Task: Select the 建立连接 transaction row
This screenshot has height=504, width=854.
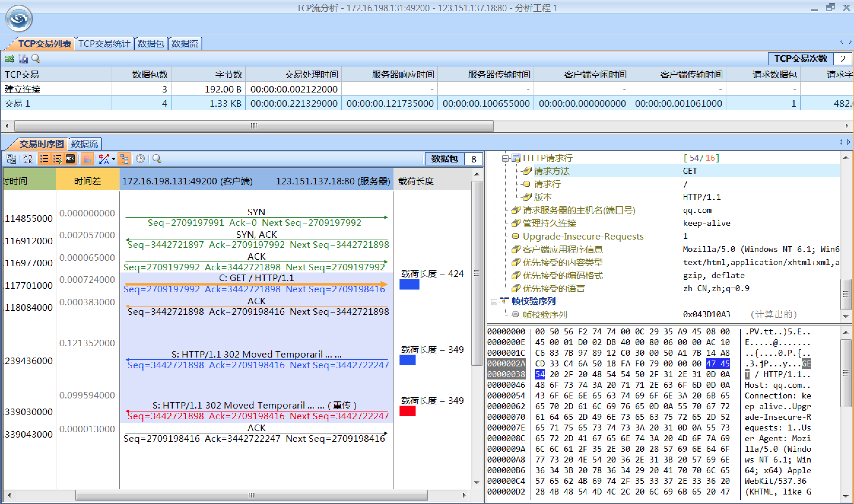Action: (23, 89)
